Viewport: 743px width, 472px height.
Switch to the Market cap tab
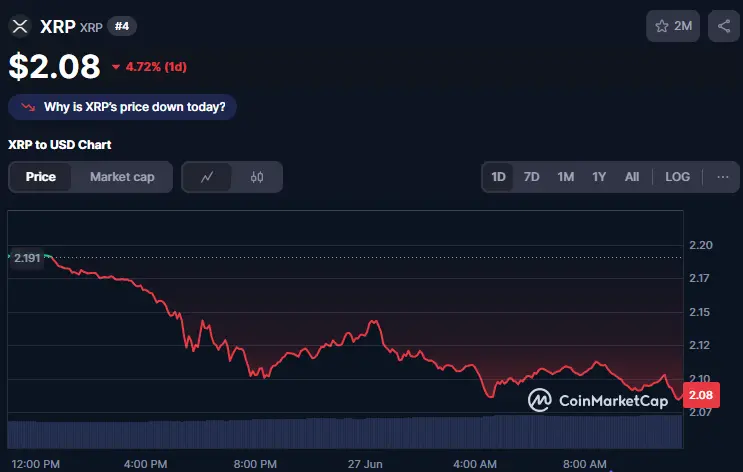(x=122, y=177)
